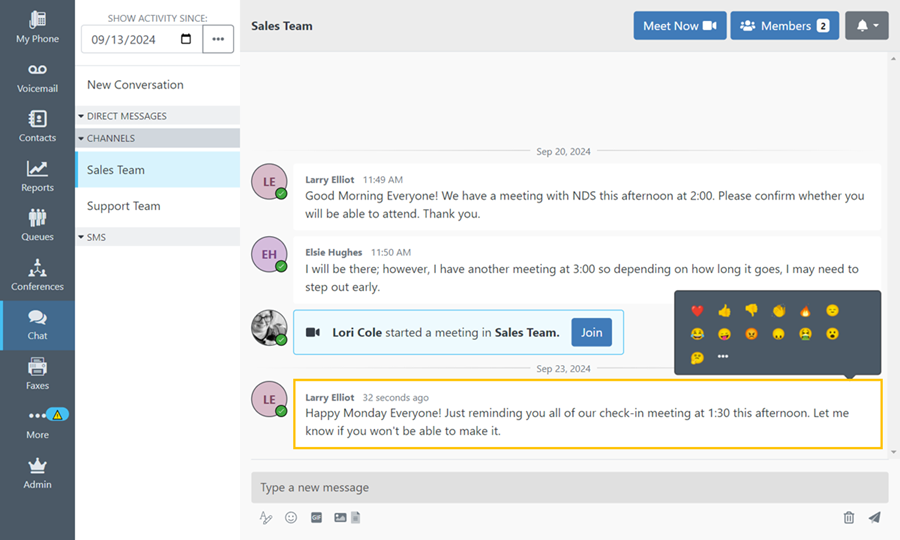React with the thumbs down emoji
This screenshot has height=540, width=900.
[751, 311]
